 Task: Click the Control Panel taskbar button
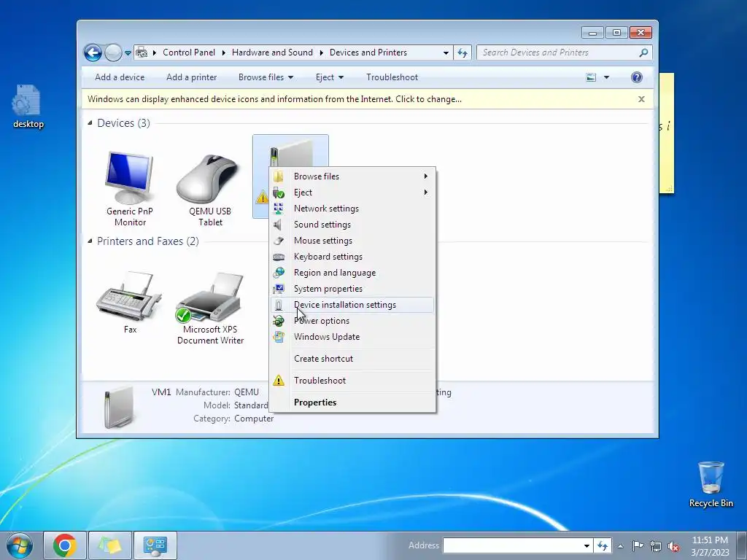tap(155, 545)
